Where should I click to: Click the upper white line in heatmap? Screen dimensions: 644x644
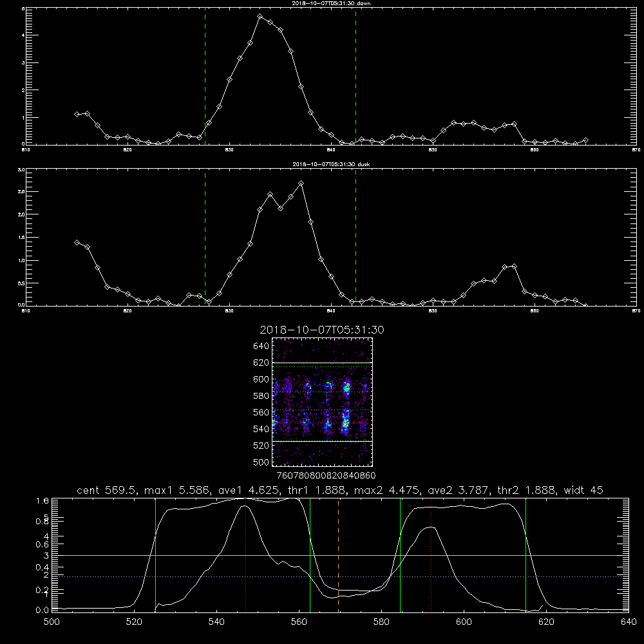[x=322, y=363]
